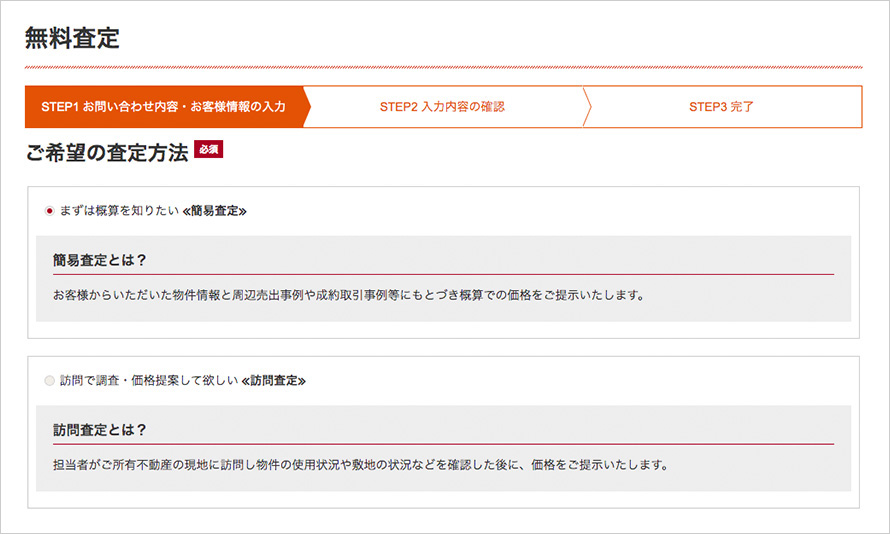Go to STEP2 入力内容の確認 step
The height and width of the screenshot is (534, 890).
442,107
